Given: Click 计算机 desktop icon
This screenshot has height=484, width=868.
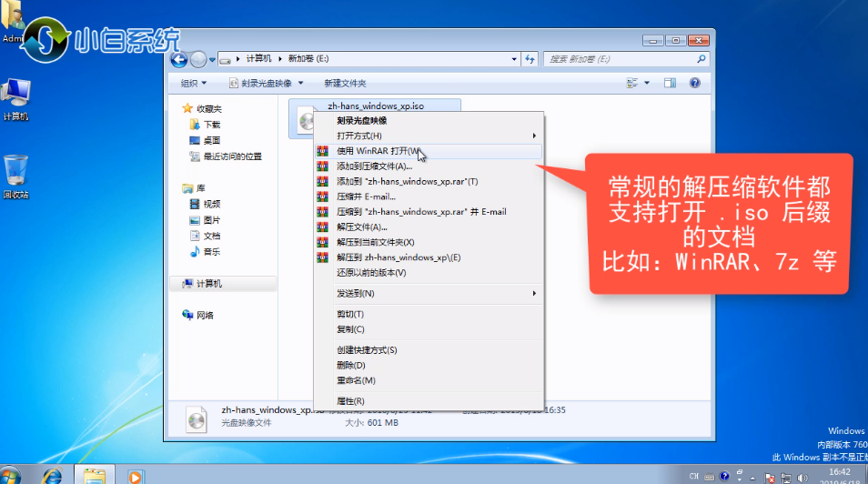Looking at the screenshot, I should click(15, 100).
